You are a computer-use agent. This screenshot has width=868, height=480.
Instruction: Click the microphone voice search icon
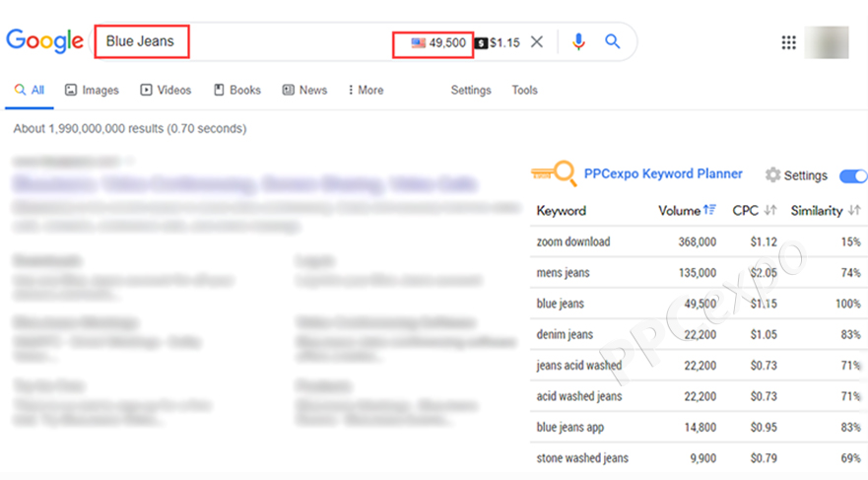coord(578,42)
